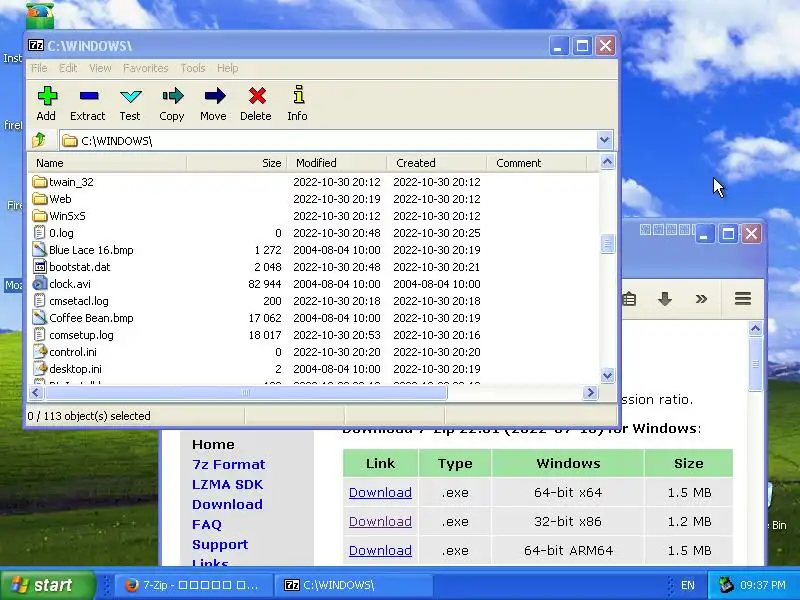Open the Download sidebar link
This screenshot has height=600, width=800.
click(228, 504)
